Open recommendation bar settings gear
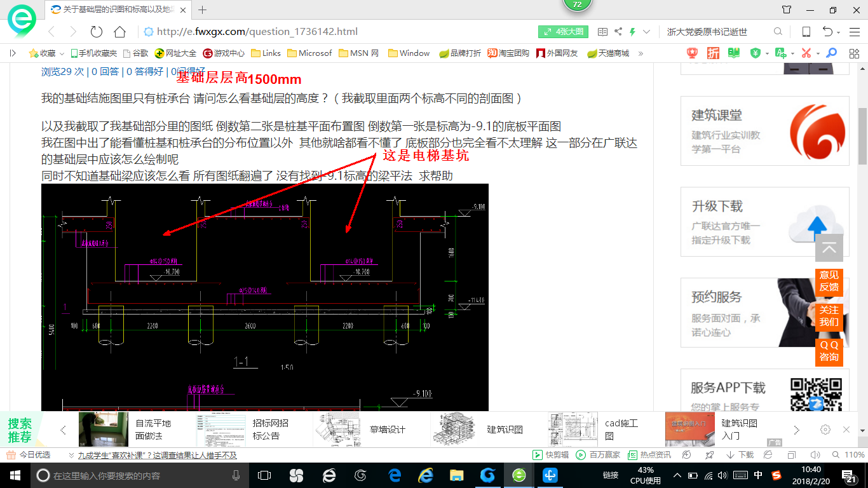868x488 pixels. (825, 430)
